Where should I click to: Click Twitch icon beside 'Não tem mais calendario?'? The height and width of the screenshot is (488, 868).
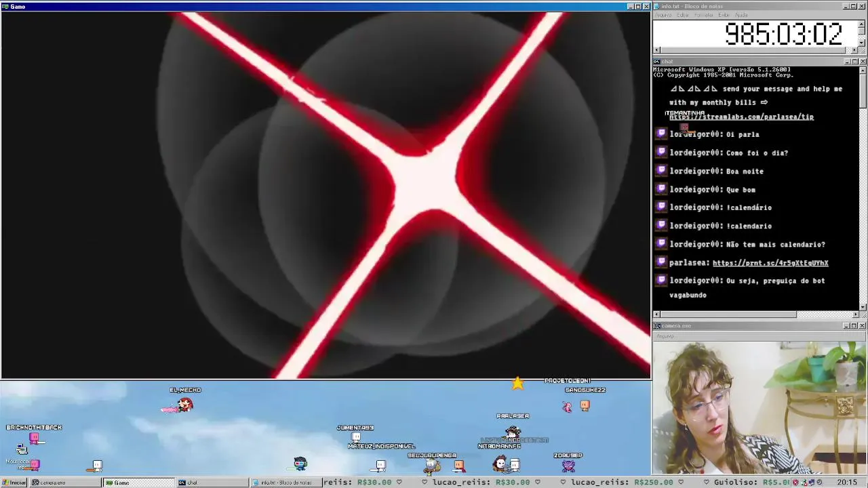coord(662,244)
